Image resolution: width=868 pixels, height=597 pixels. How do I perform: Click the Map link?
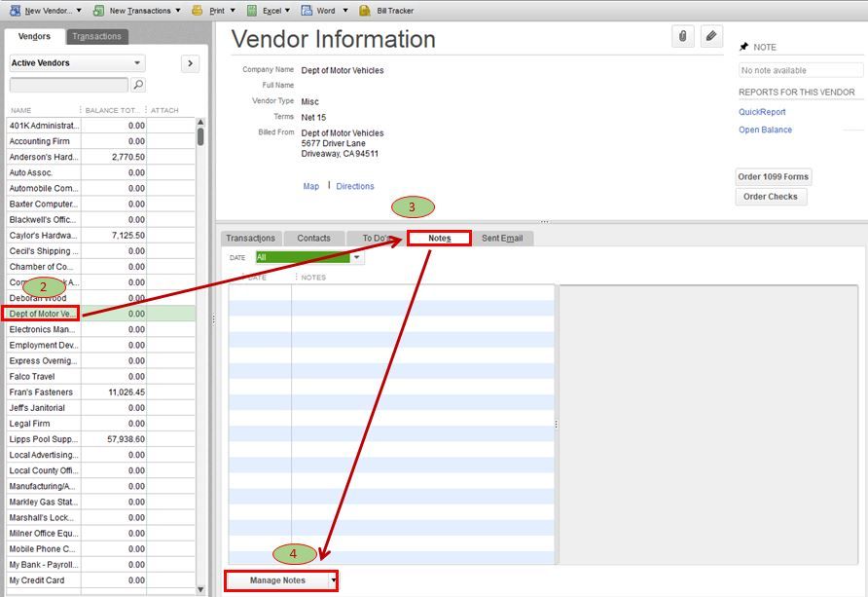coord(311,186)
